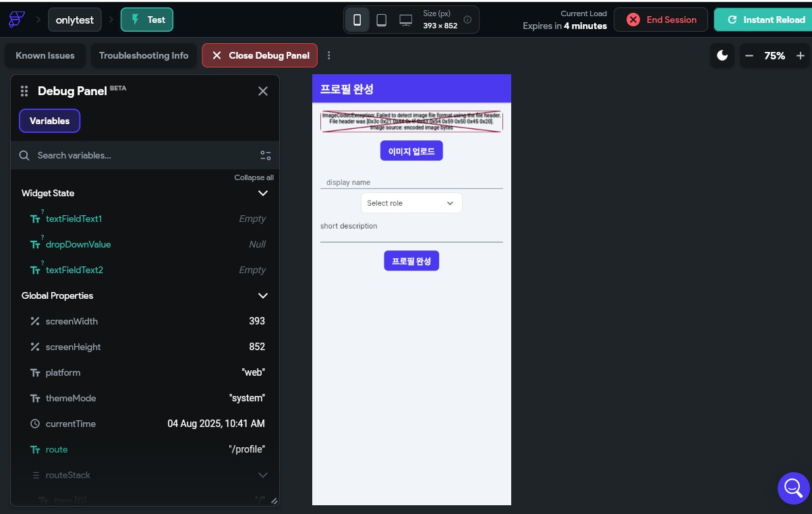Zoom out with the minus icon
Screen dimensions: 812x514
[x=749, y=56]
